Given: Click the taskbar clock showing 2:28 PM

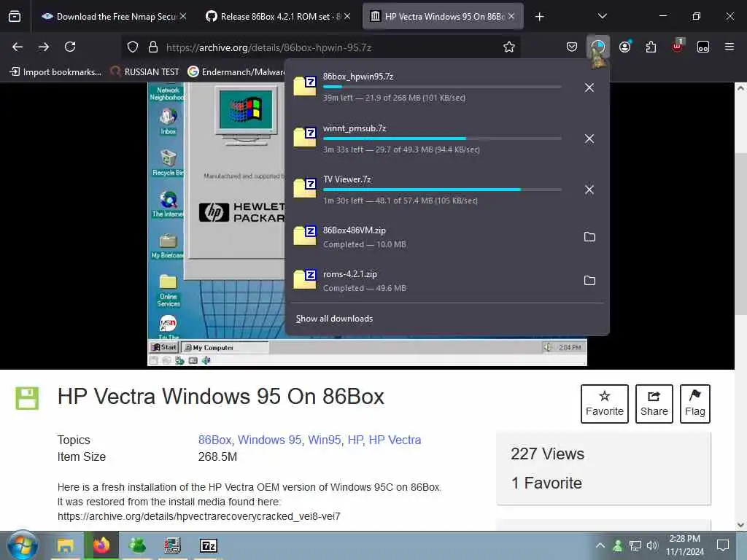Looking at the screenshot, I should point(684,545).
